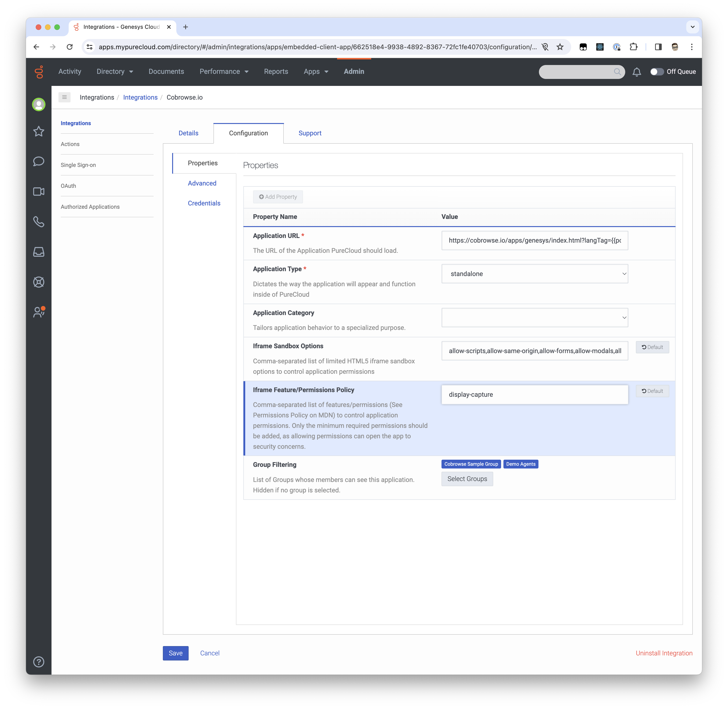Switch to the Details tab
The height and width of the screenshot is (709, 728).
188,133
